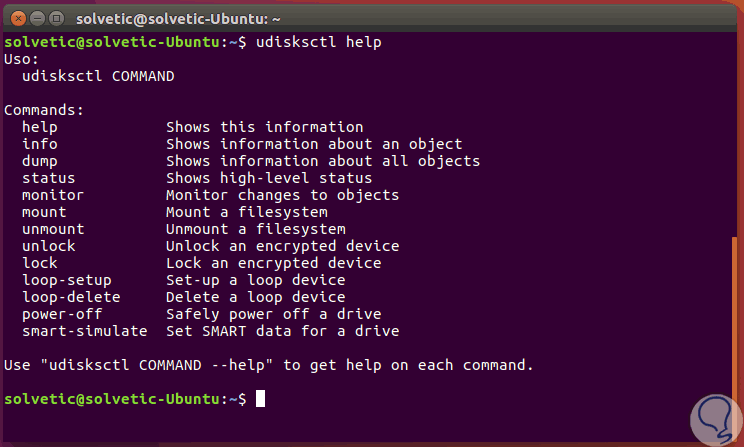The image size is (744, 447).
Task: Click the terminal cursor block at the prompt
Action: click(260, 399)
